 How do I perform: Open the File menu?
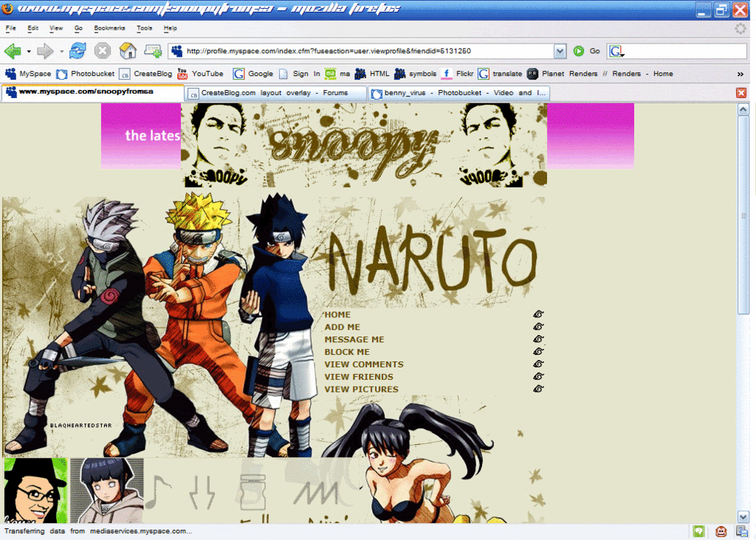tap(10, 29)
